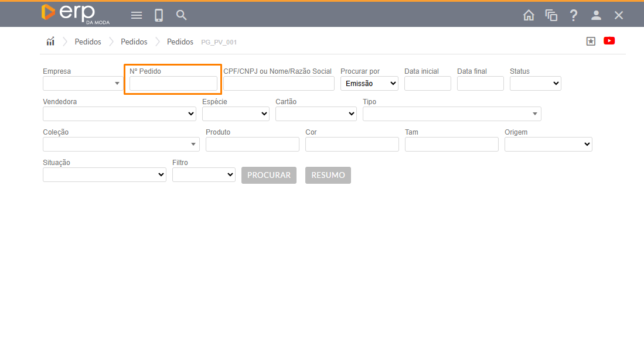Expand the Empresa dropdown
This screenshot has width=644, height=357.
(83, 84)
